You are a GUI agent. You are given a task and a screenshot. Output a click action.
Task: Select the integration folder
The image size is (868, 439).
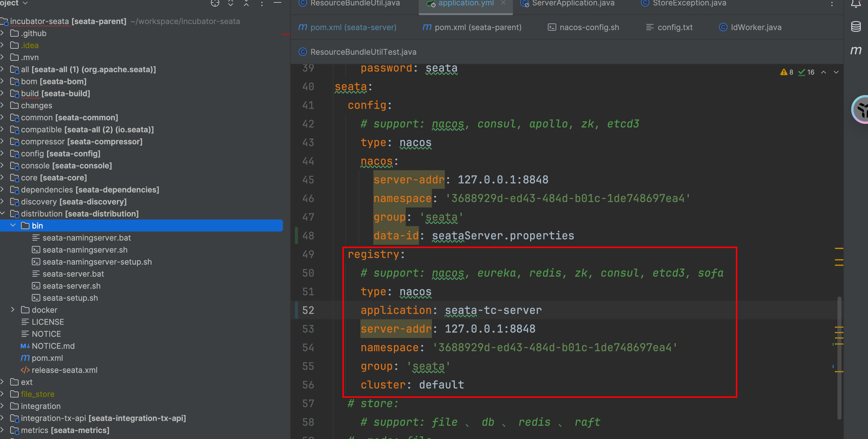tap(41, 406)
